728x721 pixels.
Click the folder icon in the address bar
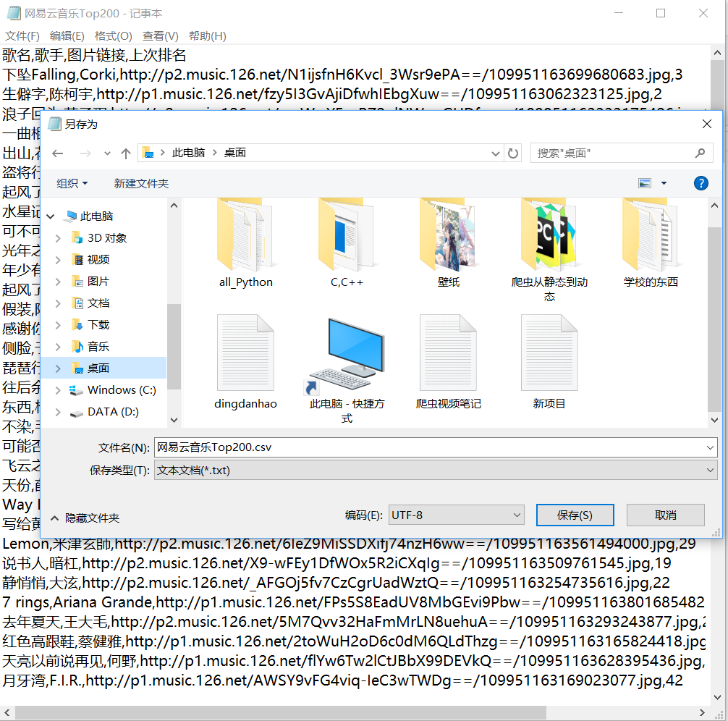coord(148,153)
